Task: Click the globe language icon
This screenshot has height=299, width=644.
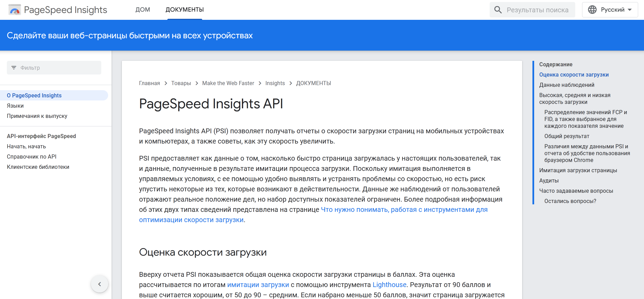Action: (592, 10)
